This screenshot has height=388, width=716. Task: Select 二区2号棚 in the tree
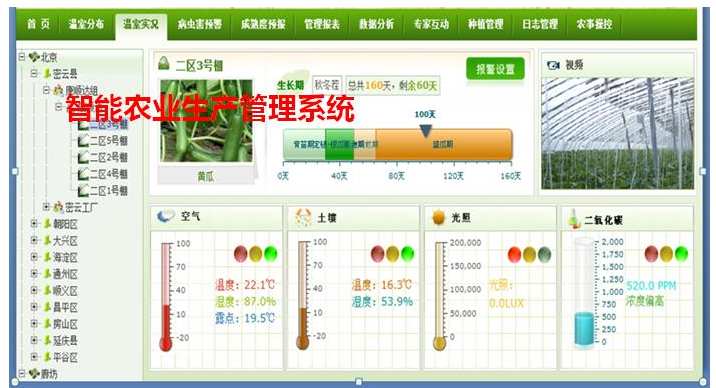tap(109, 157)
